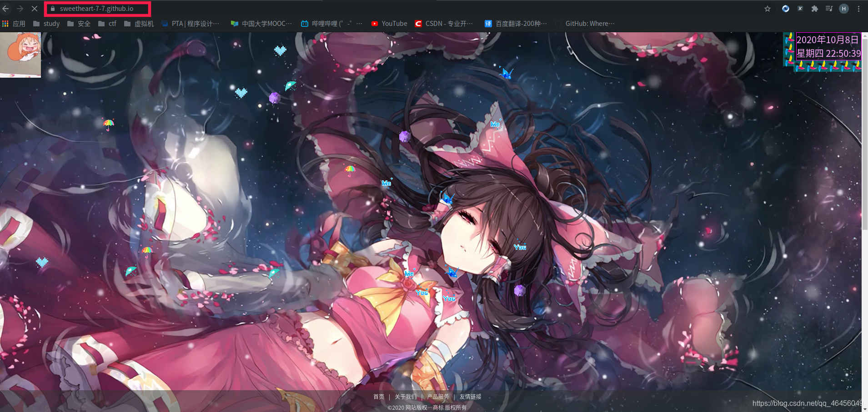Expand the study bookmark folder
Image resolution: width=868 pixels, height=412 pixels.
[46, 24]
